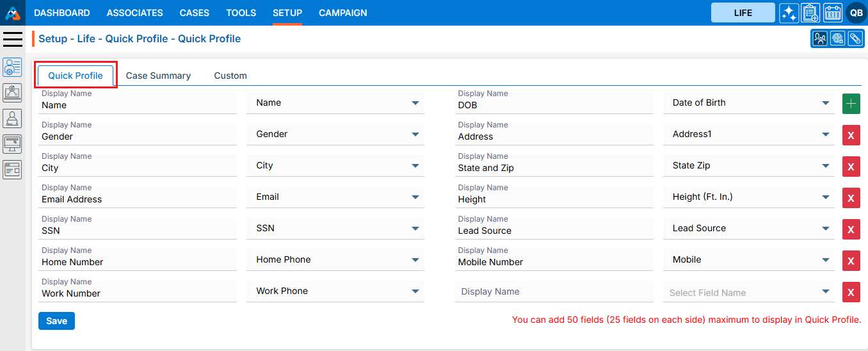Viewport: 868px width, 351px height.
Task: Toggle the hamburger sidebar menu
Action: pyautogui.click(x=13, y=39)
